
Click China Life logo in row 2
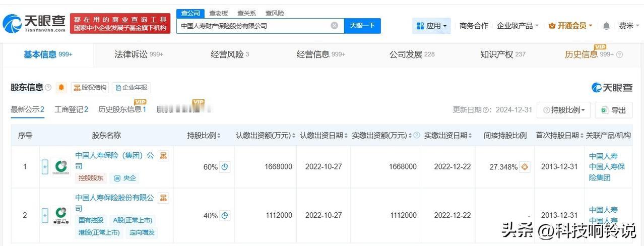[x=61, y=215]
